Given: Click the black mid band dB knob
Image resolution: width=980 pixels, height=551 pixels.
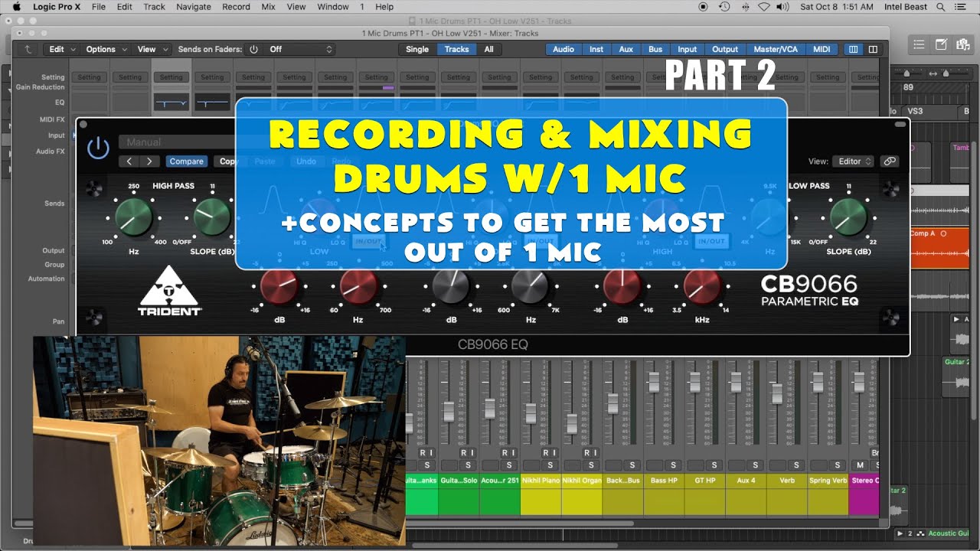Looking at the screenshot, I should click(x=451, y=287).
